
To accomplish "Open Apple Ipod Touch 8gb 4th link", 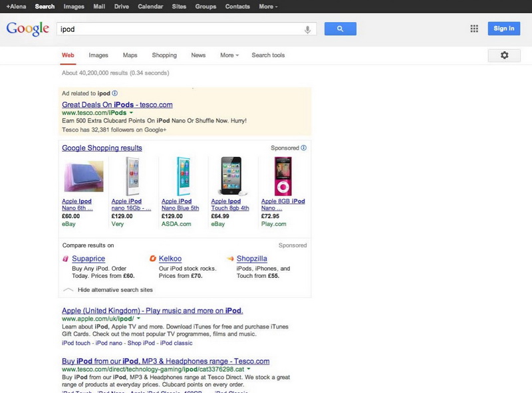I will coord(230,205).
